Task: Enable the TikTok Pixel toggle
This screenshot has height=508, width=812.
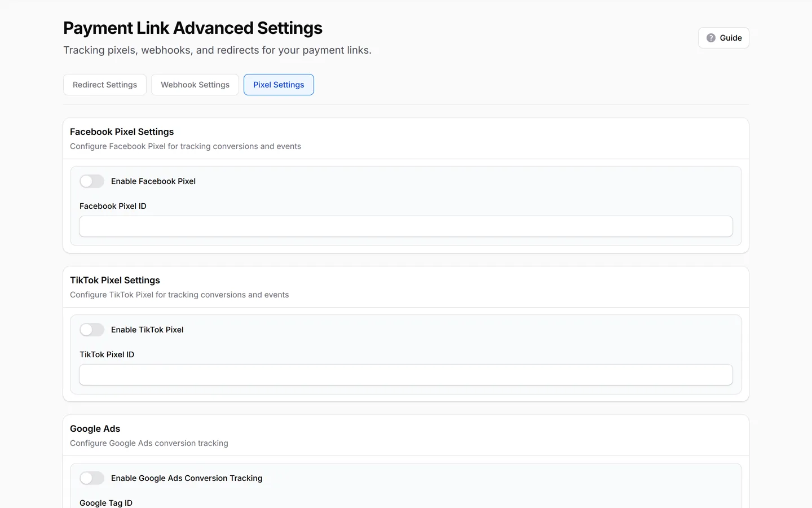Action: pos(92,330)
